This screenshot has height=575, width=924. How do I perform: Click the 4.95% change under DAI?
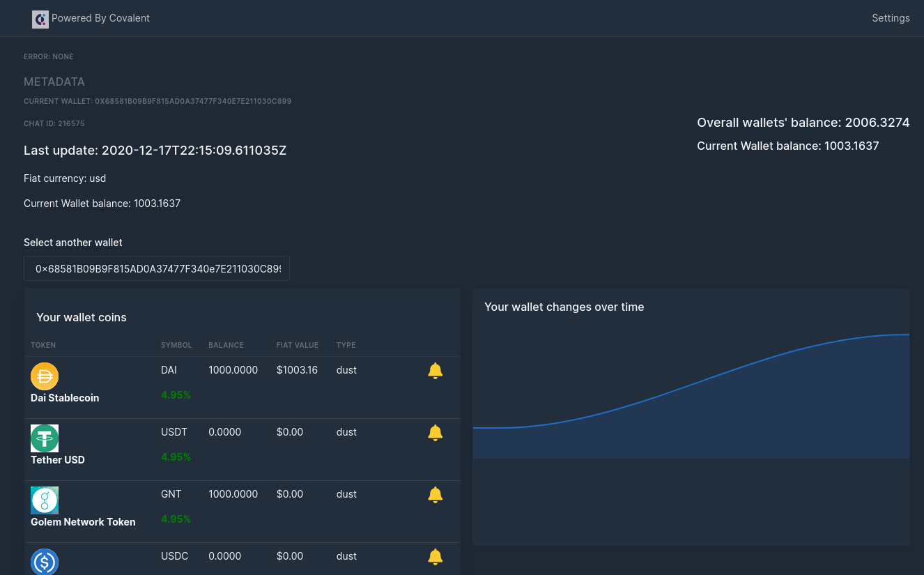[x=176, y=395]
